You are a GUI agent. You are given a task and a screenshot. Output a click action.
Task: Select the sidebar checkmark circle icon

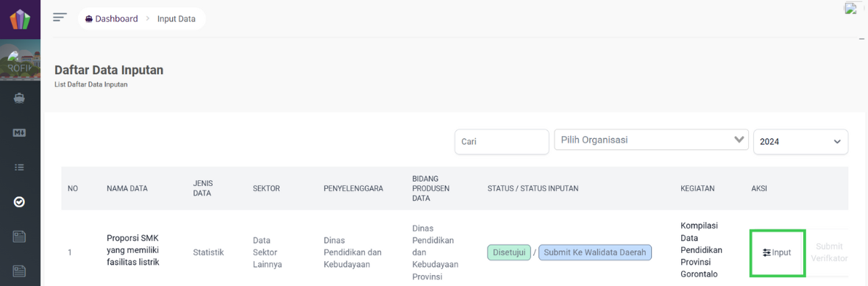(19, 202)
